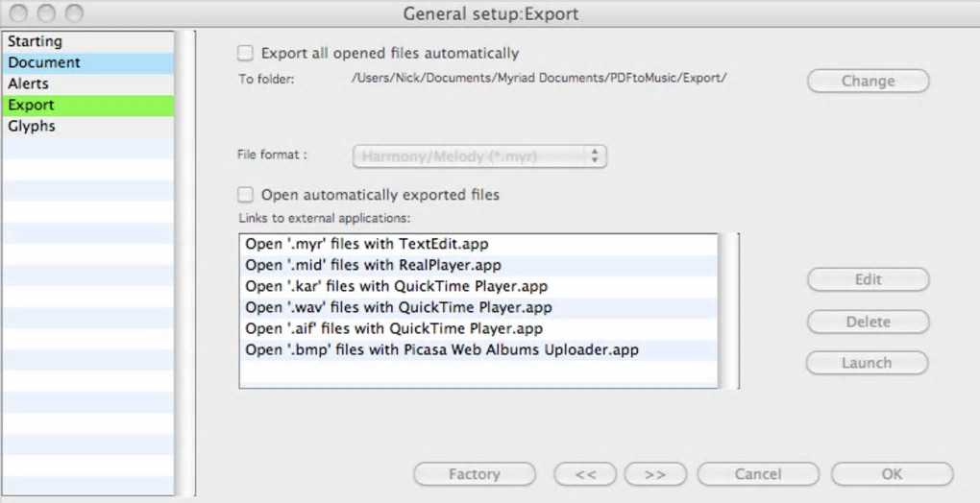
Task: Click Cancel to dismiss the dialog
Action: (758, 473)
